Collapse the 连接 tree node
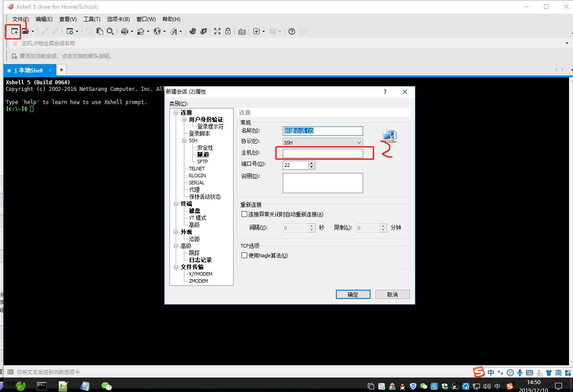 176,113
